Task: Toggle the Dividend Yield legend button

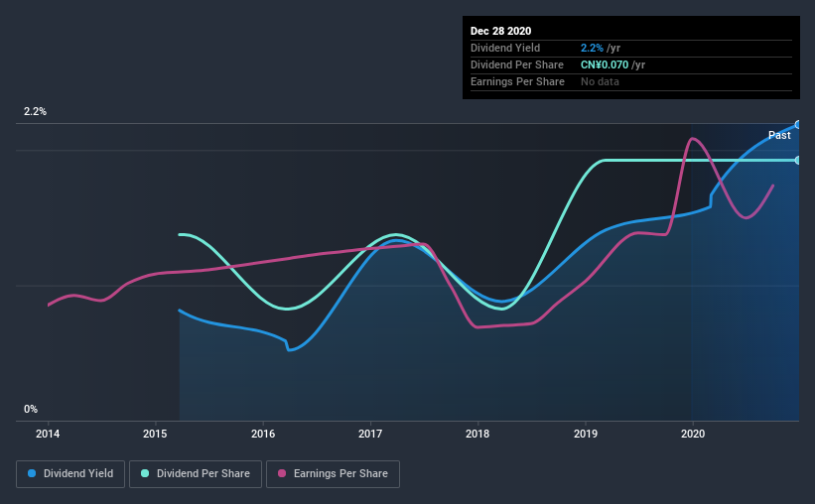Action: (70, 474)
